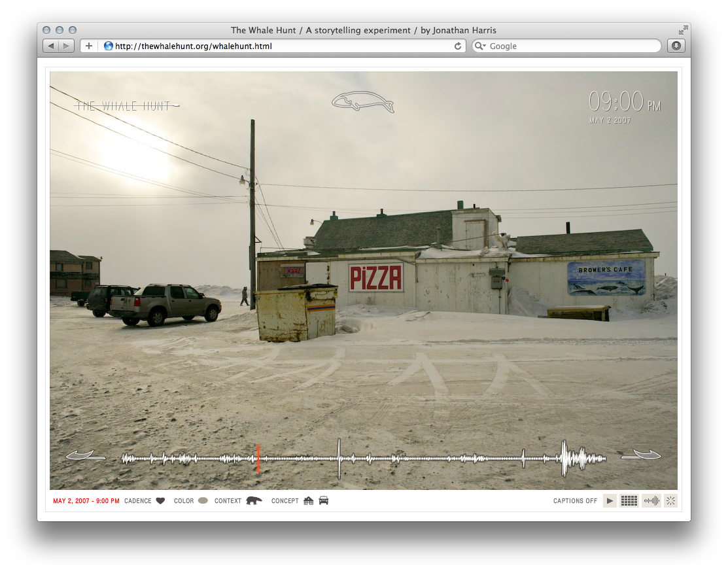Open the pinwheel starburst view
This screenshot has width=728, height=573.
(x=670, y=501)
